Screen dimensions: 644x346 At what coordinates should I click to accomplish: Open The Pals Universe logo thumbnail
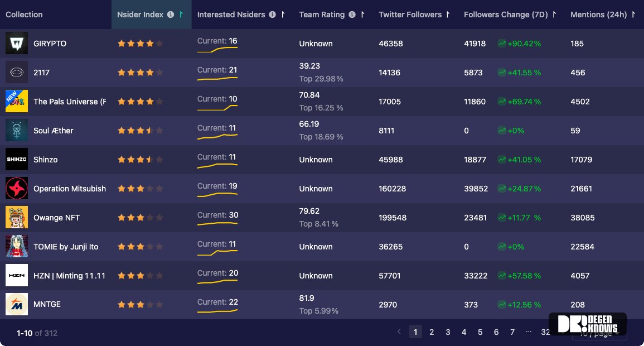pos(16,101)
